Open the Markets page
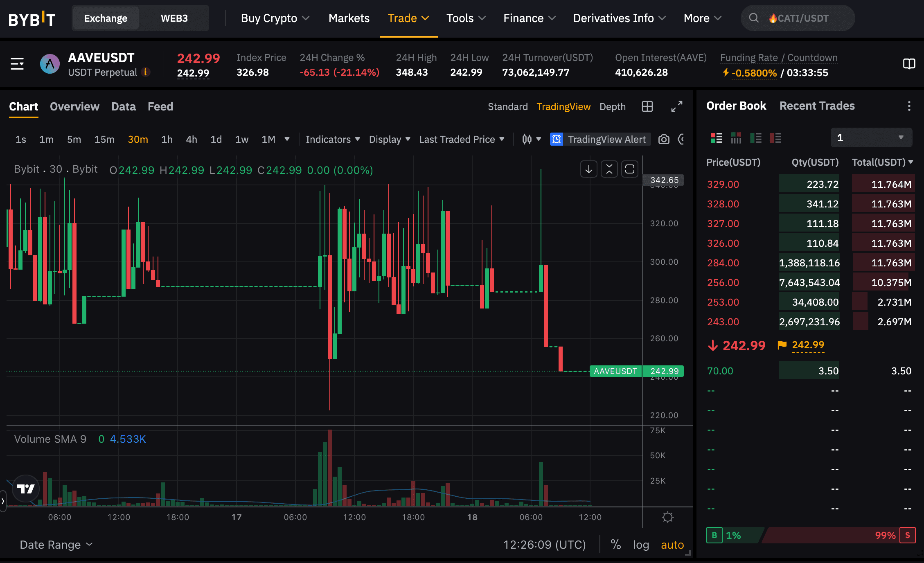924x563 pixels. 349,18
